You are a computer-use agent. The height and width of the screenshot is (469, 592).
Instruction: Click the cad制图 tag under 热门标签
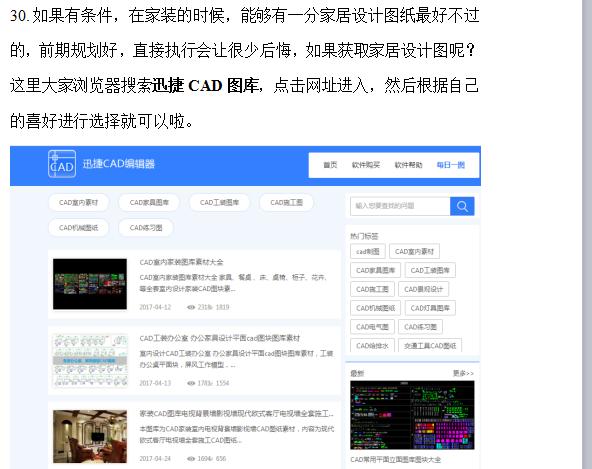368,251
